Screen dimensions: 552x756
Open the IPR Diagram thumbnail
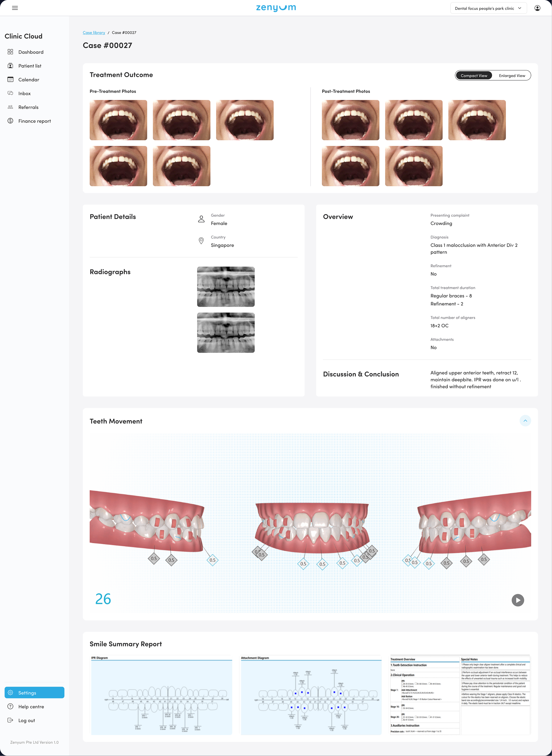(161, 695)
